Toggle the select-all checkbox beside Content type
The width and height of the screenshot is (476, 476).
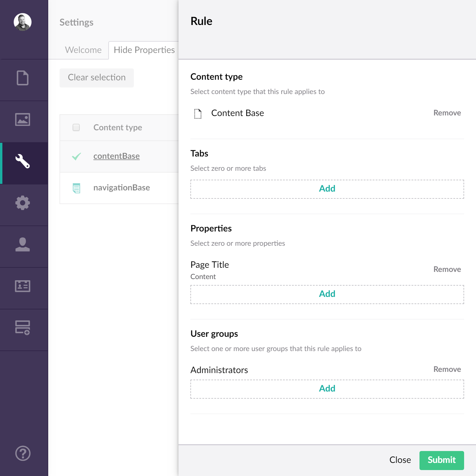click(x=76, y=127)
